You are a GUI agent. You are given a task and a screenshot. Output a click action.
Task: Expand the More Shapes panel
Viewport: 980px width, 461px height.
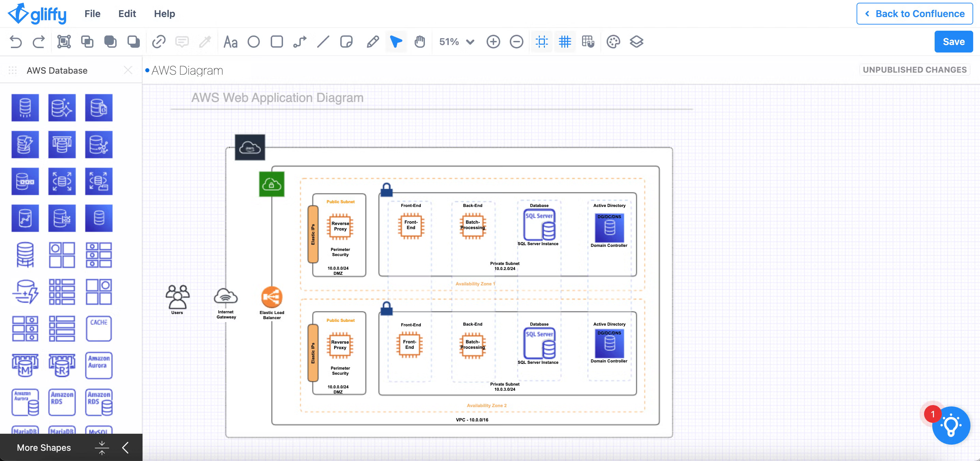[44, 447]
